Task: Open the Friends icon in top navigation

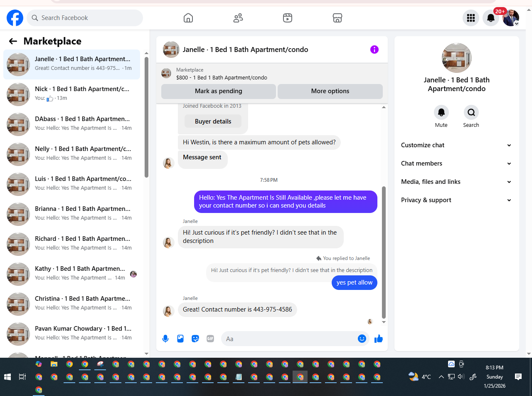Action: point(238,18)
